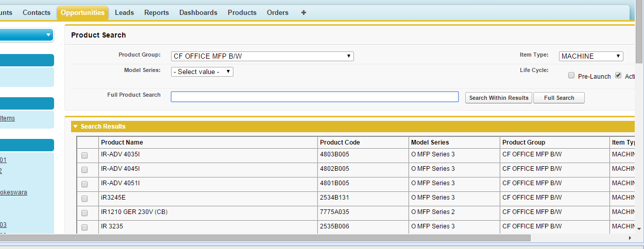Tick the checkbox beside iR3245E
Viewport: 644px width, 249px height.
pyautogui.click(x=84, y=199)
